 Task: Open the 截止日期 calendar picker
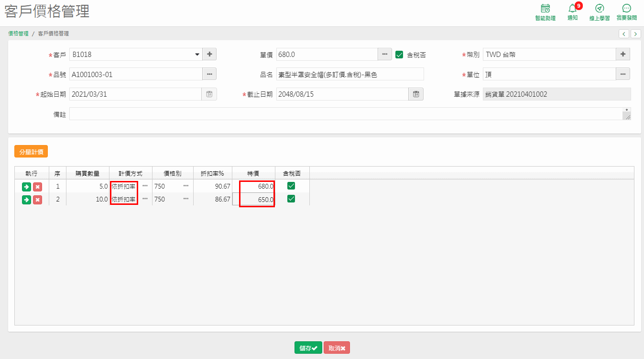(416, 94)
